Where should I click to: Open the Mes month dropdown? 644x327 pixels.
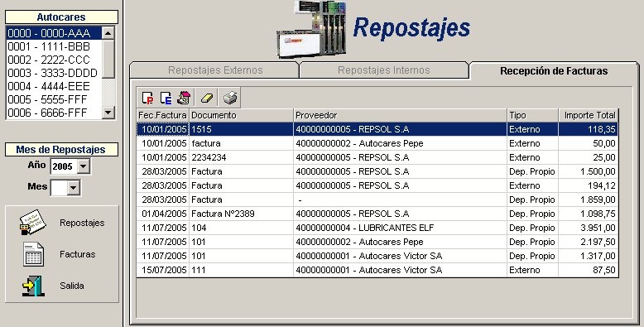[74, 188]
